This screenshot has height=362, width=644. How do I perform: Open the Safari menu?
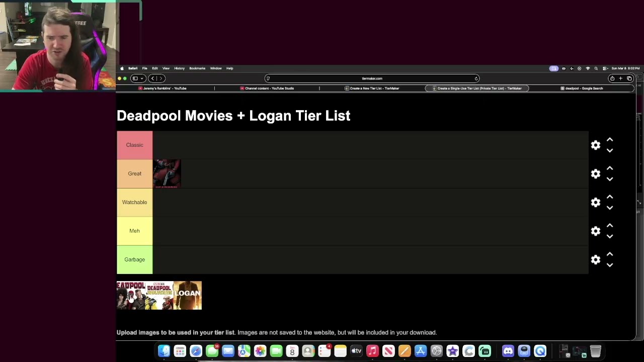click(x=133, y=68)
